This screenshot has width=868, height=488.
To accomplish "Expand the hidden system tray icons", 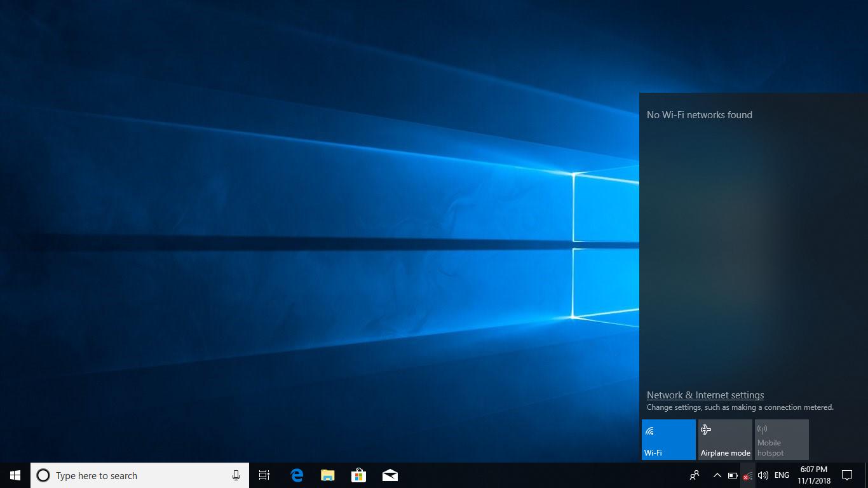I will (x=717, y=475).
